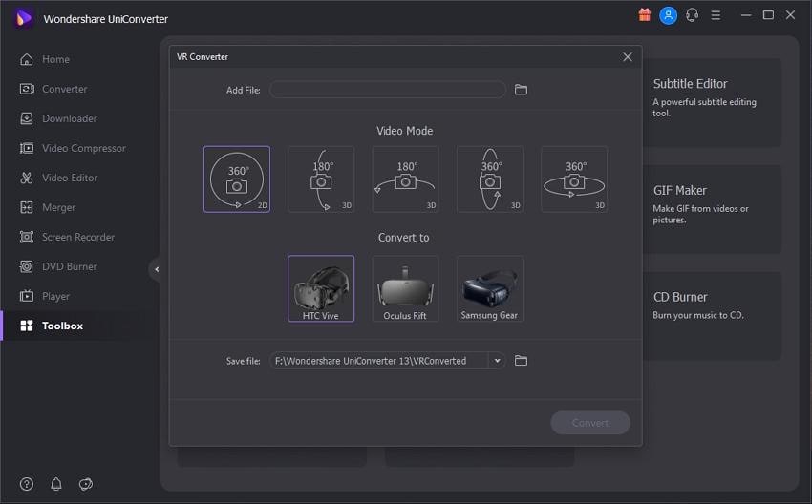Viewport: 812px width, 504px height.
Task: Collapse the sidebar with the arrow handle
Action: pyautogui.click(x=156, y=269)
